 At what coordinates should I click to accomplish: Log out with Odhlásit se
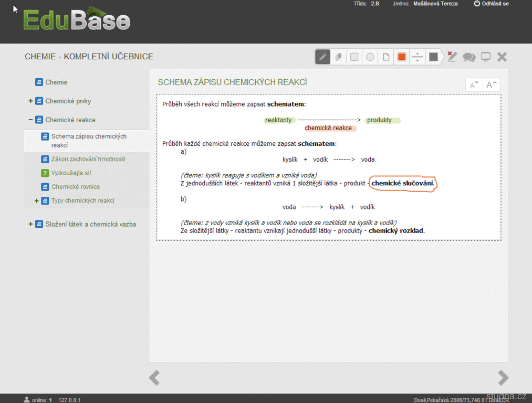click(x=491, y=4)
